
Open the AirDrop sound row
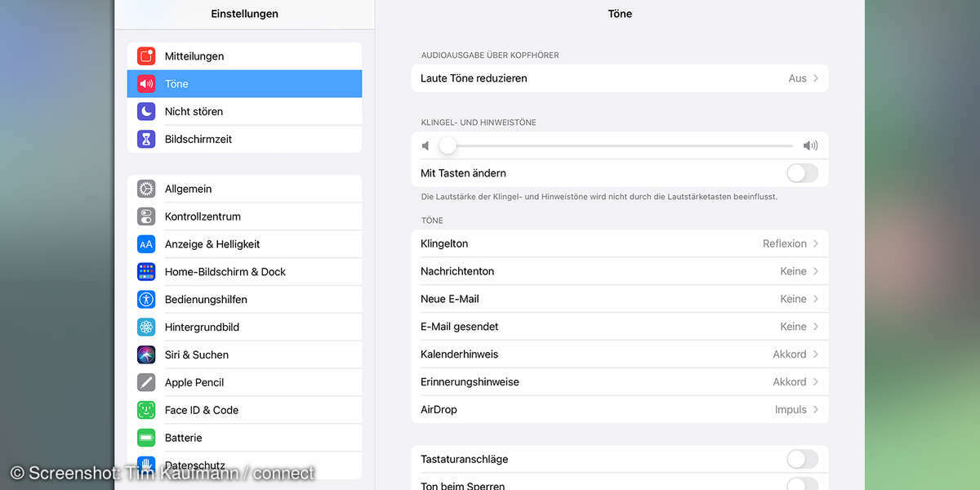[620, 410]
